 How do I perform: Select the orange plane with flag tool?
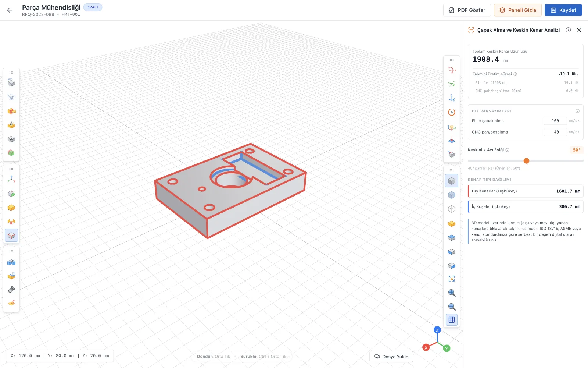click(x=11, y=303)
